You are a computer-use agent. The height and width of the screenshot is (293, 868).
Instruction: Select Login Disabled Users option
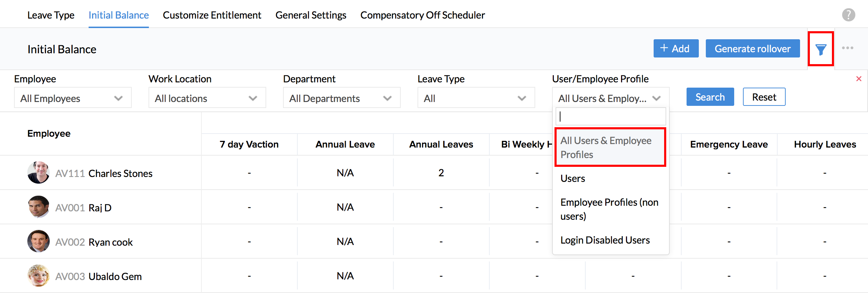click(605, 240)
